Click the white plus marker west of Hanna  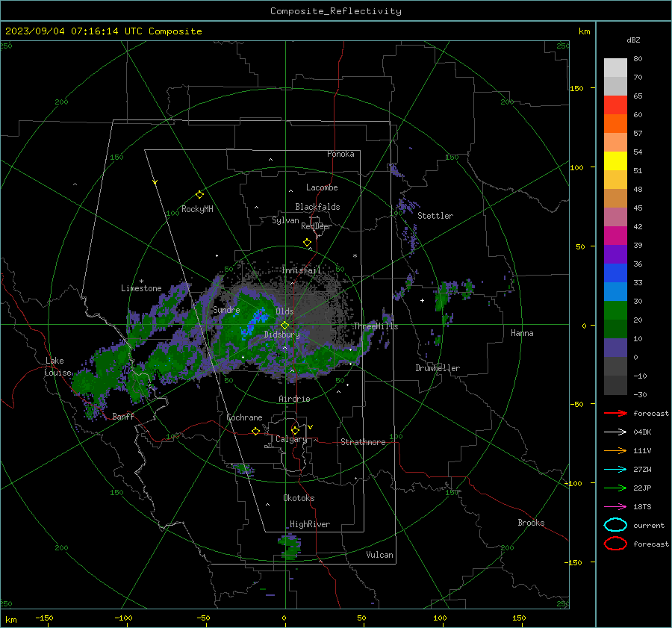[x=422, y=300]
